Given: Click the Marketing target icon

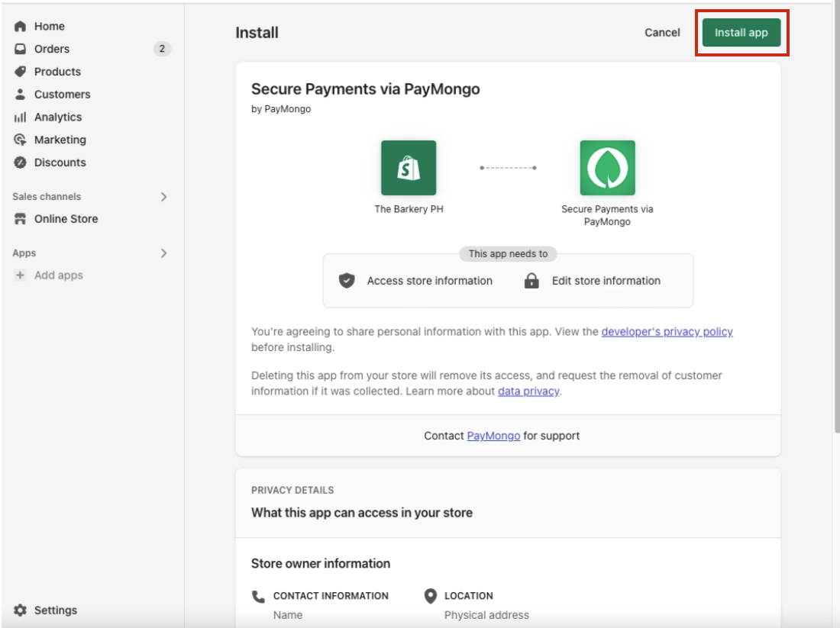Looking at the screenshot, I should pyautogui.click(x=20, y=140).
